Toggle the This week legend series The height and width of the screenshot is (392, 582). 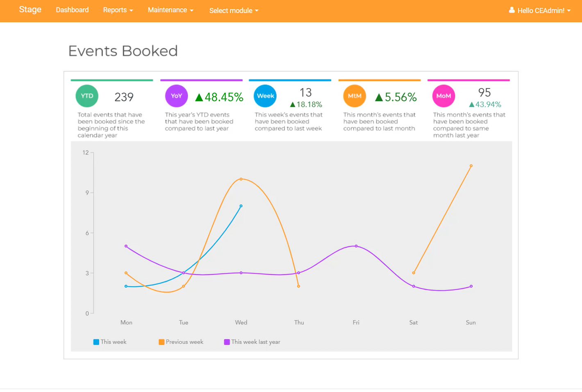110,342
